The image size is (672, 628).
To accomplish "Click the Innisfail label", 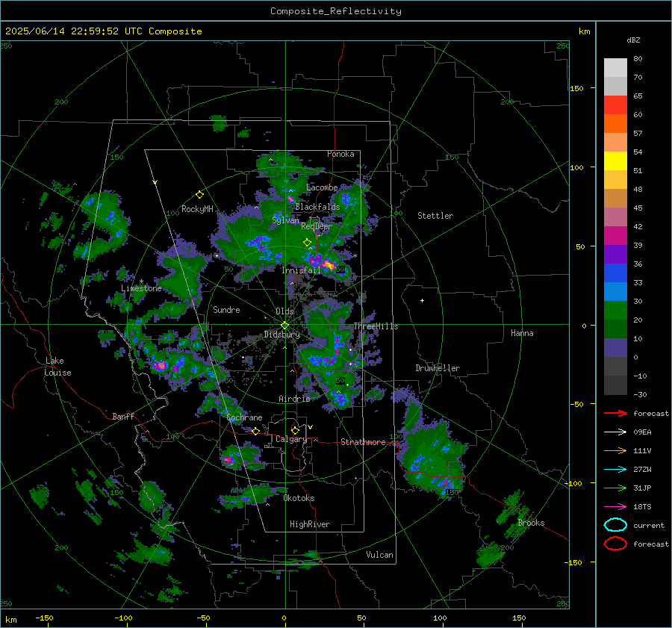I will pos(301,270).
